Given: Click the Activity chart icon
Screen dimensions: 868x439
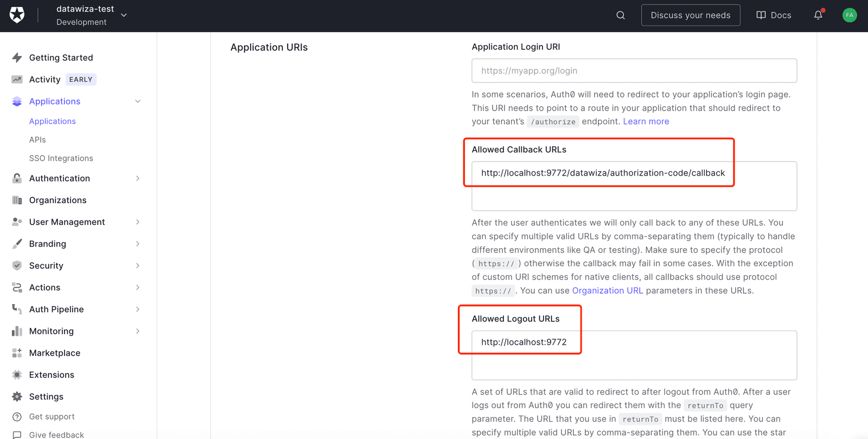Looking at the screenshot, I should click(17, 79).
